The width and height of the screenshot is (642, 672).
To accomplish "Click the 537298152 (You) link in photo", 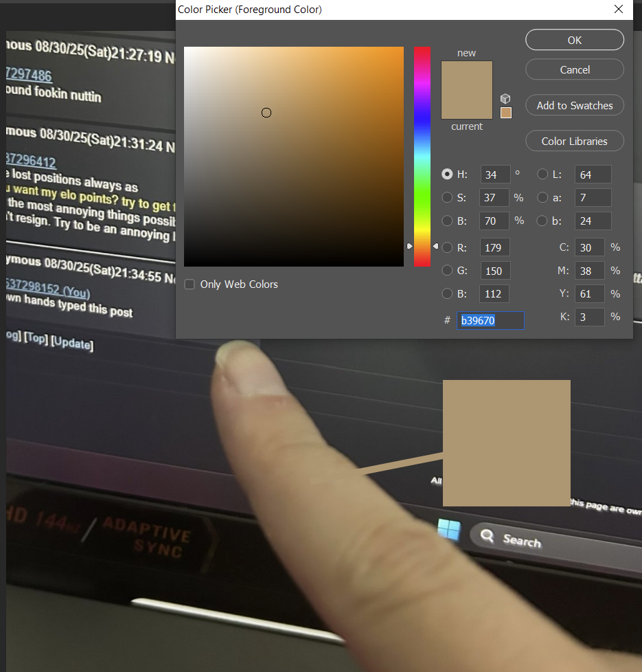I will point(48,289).
